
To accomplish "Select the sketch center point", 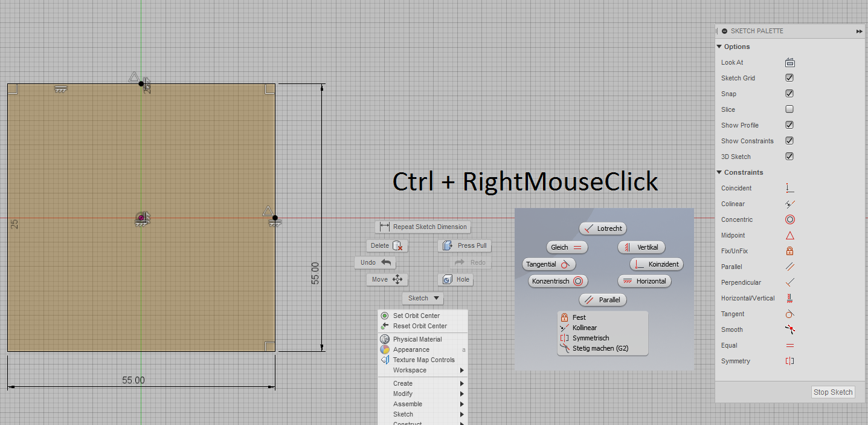I will pyautogui.click(x=141, y=218).
